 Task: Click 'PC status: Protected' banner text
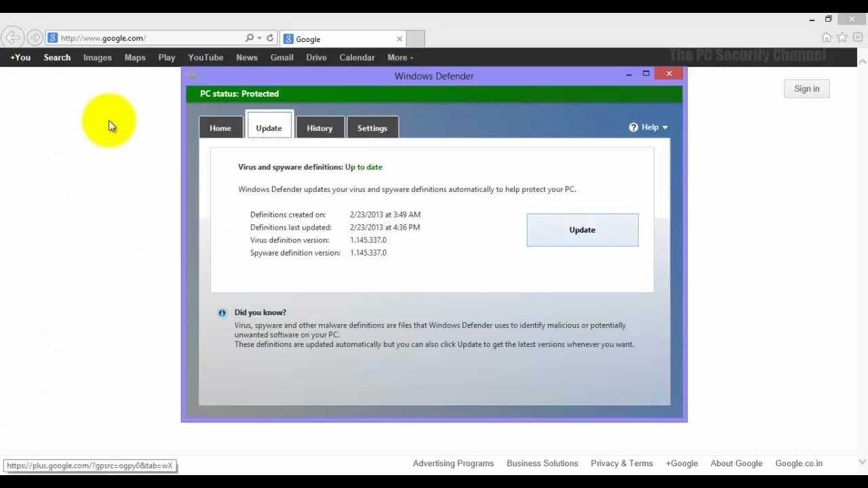click(239, 94)
